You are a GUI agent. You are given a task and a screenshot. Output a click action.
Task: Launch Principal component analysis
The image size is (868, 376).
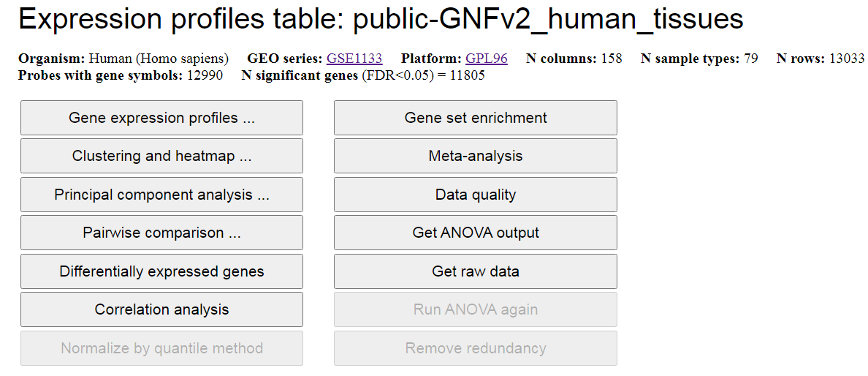[161, 195]
